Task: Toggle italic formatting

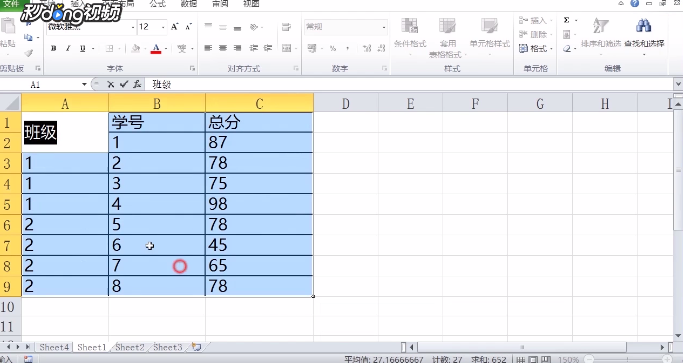Action: tap(68, 48)
